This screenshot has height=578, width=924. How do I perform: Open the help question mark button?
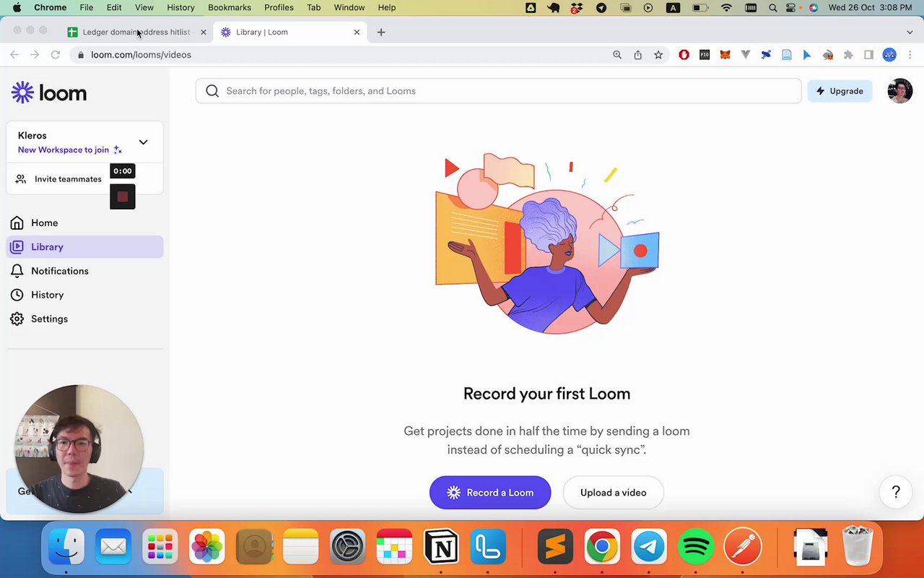point(896,492)
